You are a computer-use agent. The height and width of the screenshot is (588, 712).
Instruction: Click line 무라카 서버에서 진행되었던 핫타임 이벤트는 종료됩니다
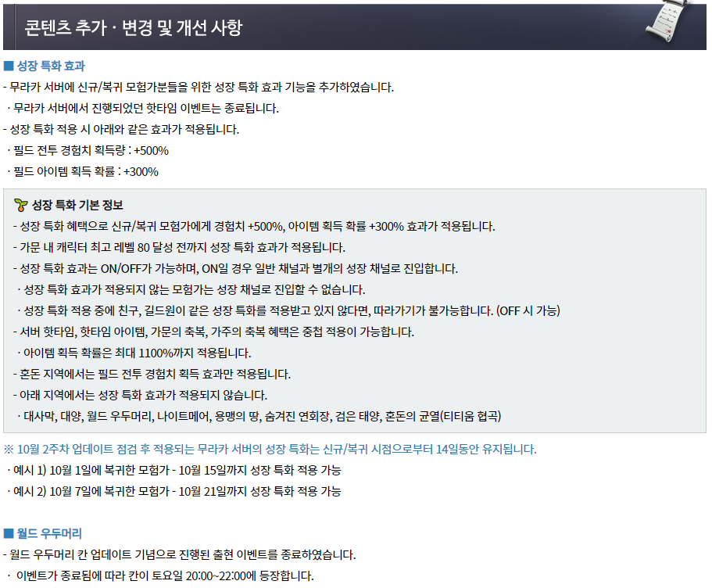click(143, 108)
